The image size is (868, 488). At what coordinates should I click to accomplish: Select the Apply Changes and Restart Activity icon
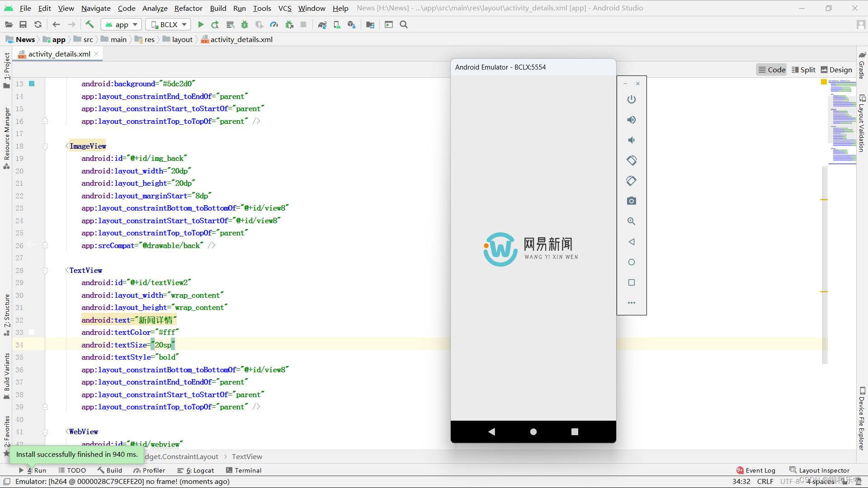click(215, 24)
